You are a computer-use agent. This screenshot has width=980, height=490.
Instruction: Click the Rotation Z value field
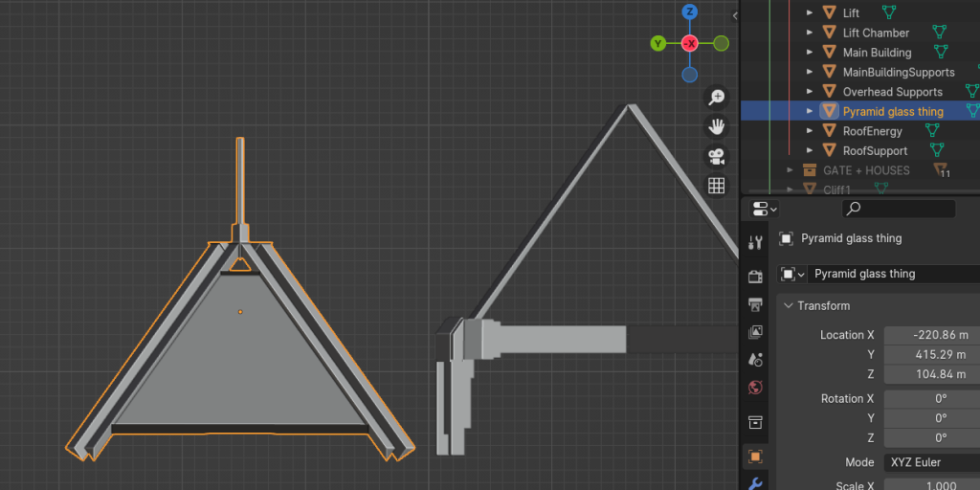click(x=932, y=437)
